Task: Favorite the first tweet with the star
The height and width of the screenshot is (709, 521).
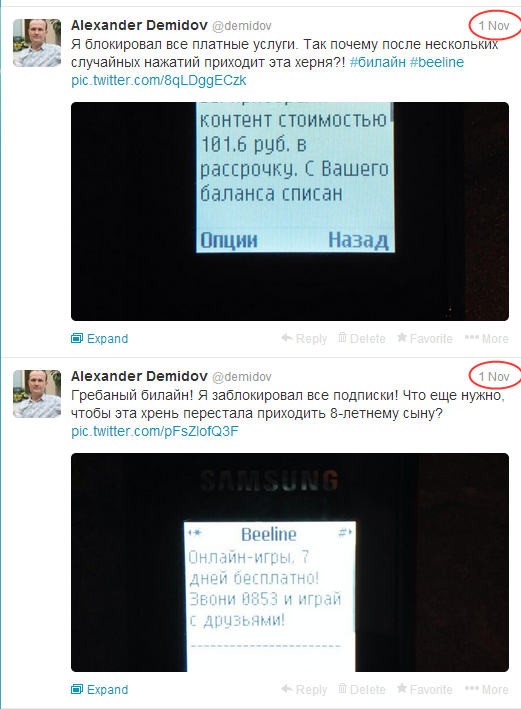Action: (425, 338)
